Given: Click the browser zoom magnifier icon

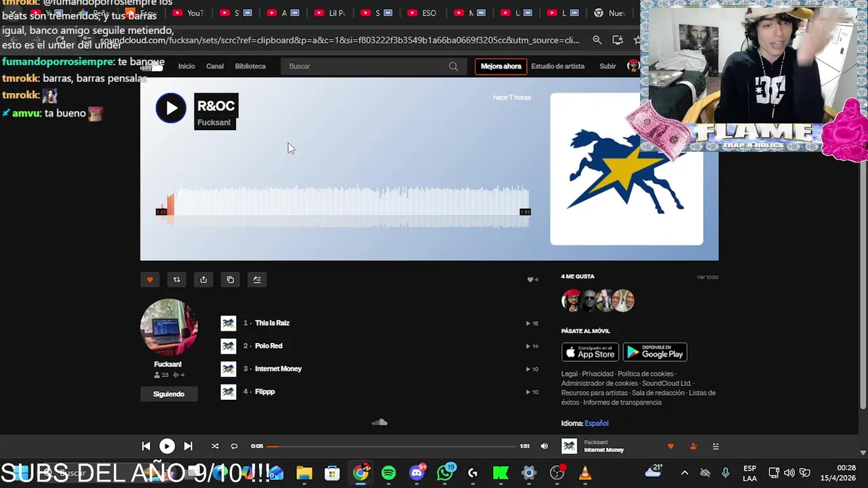Looking at the screenshot, I should pos(597,41).
